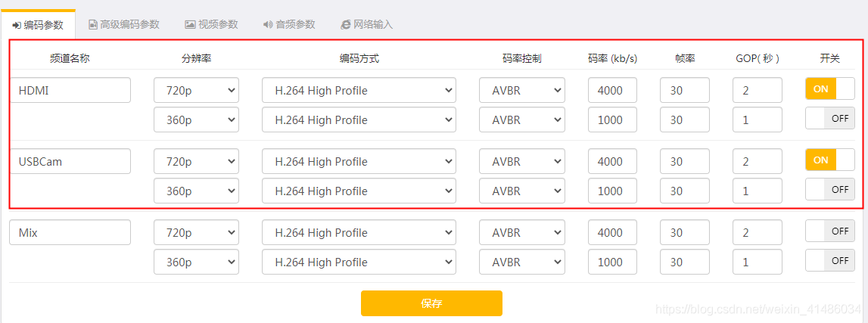Viewport: 868px width, 323px height.
Task: Open Mix 360p AVBR rate control dropdown
Action: pyautogui.click(x=522, y=262)
